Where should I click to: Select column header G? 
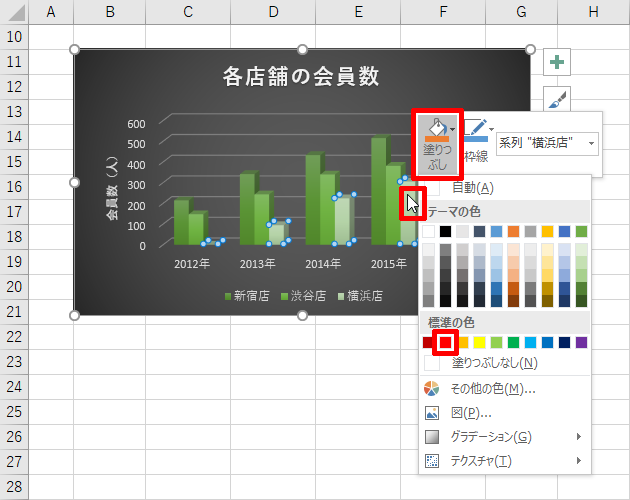pos(521,12)
